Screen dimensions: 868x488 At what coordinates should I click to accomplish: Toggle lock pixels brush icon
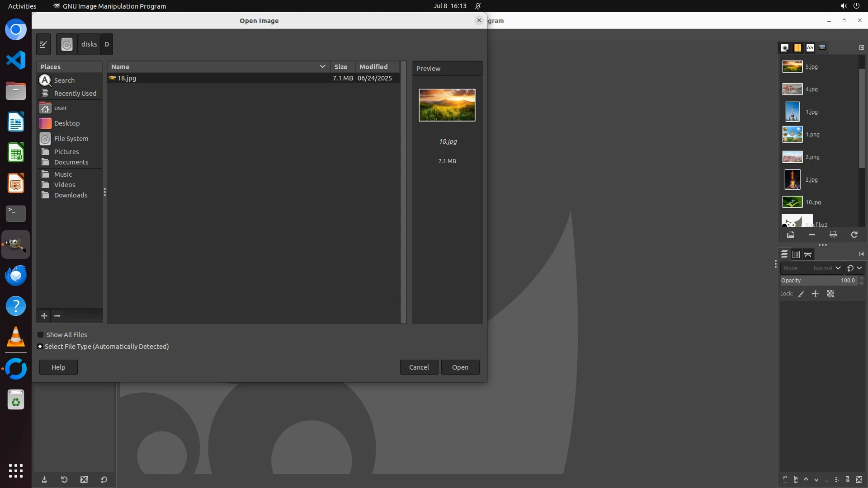tap(801, 294)
